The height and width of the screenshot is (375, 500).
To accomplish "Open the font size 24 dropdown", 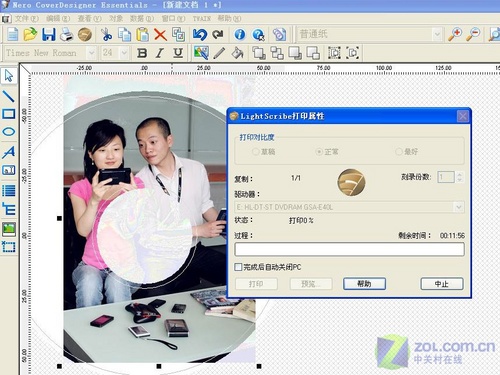I will coord(124,53).
